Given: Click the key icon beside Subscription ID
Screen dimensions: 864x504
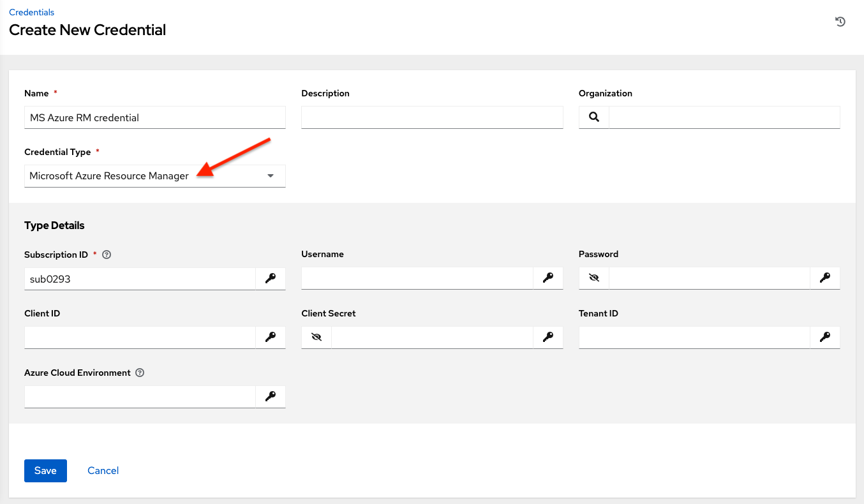Looking at the screenshot, I should pos(271,278).
